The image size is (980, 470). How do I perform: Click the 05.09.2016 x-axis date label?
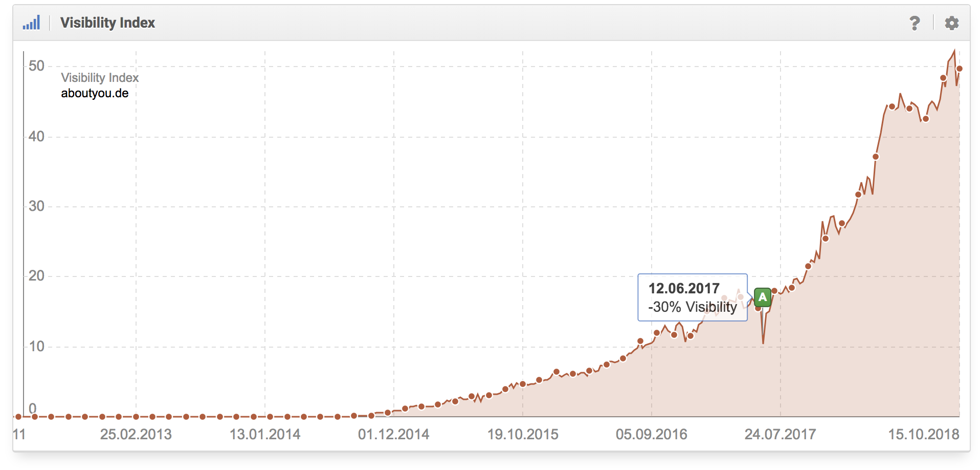652,434
